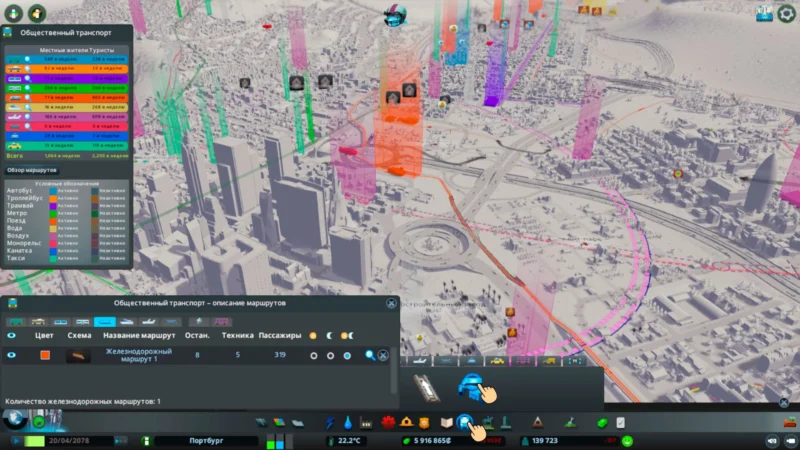Set railway route 1 to night-only operation
Image resolution: width=800 pixels, height=450 pixels.
pyautogui.click(x=331, y=356)
